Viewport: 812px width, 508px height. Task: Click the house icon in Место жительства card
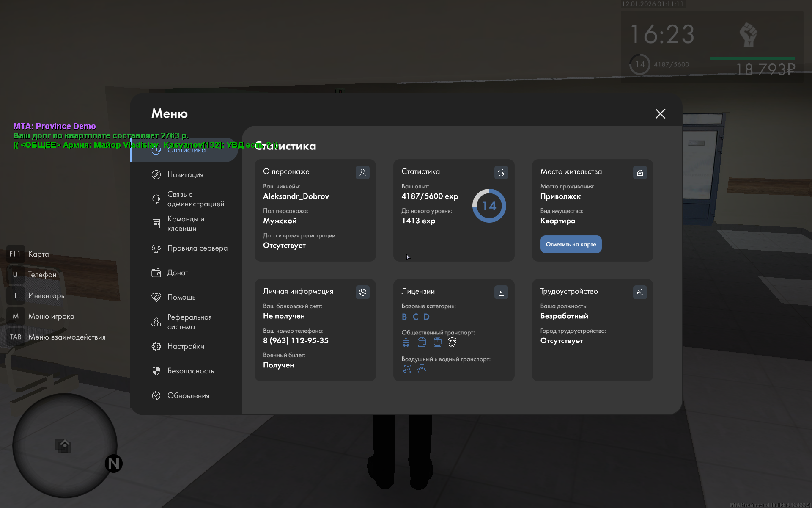[640, 172]
